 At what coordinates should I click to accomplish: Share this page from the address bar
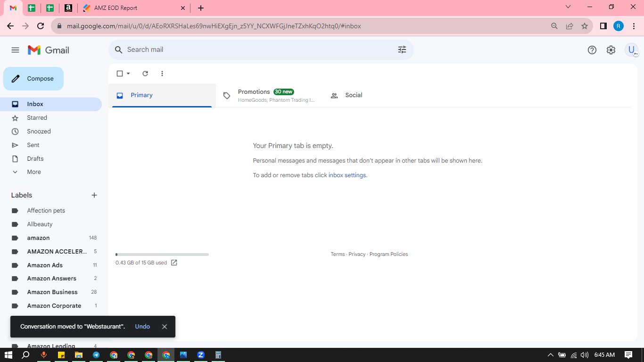point(570,26)
